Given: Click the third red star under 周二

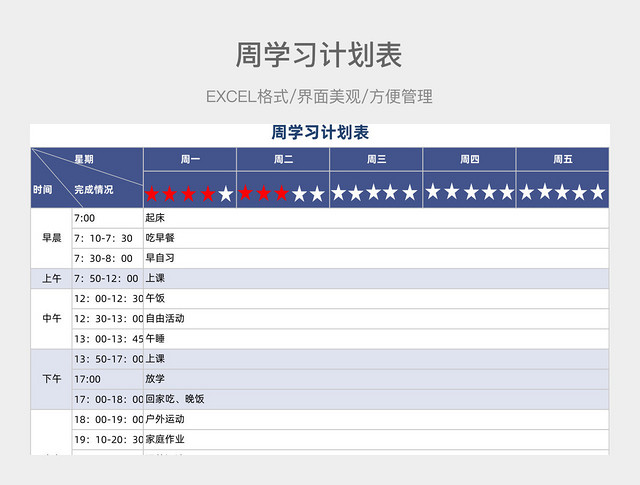Looking at the screenshot, I should [281, 193].
